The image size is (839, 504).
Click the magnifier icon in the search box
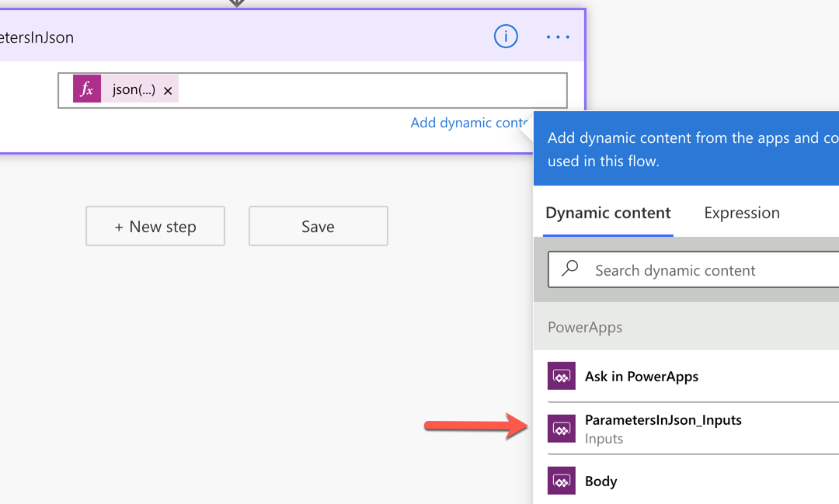coord(570,269)
